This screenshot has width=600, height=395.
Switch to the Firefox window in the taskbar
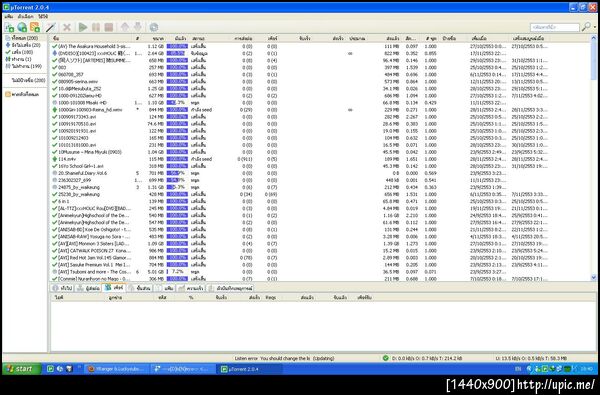tap(116, 369)
